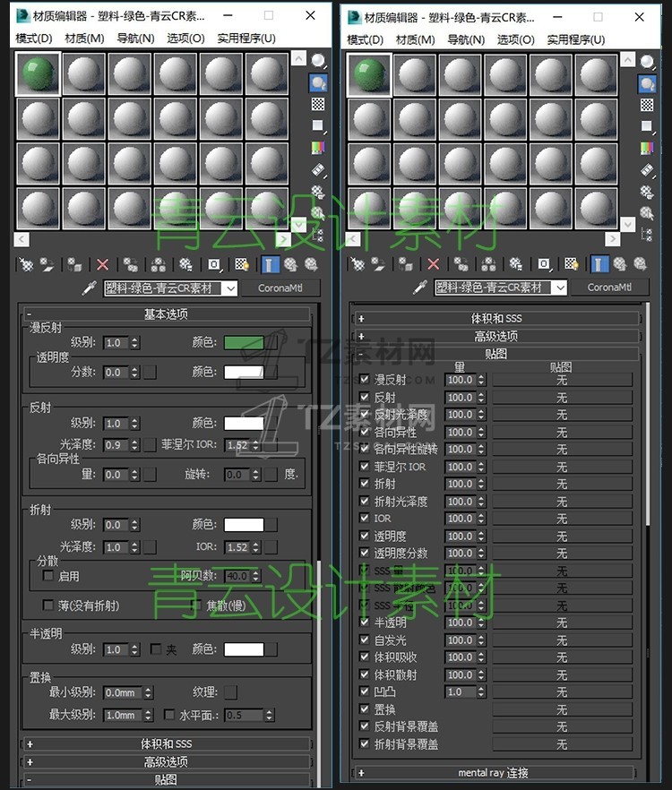
Task: Open 实用程序(U) menu in right window
Action: pos(576,39)
